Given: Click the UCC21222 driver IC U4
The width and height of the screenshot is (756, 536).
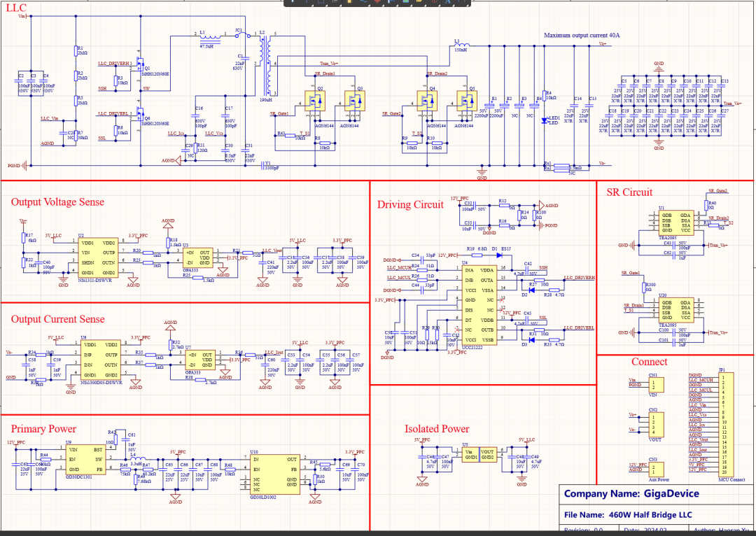Looking at the screenshot, I should click(478, 304).
